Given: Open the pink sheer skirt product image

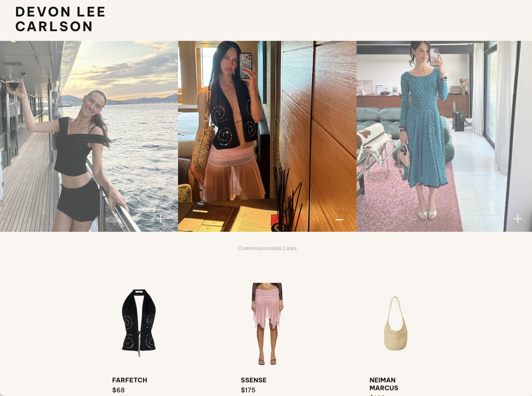Looking at the screenshot, I should tap(267, 324).
